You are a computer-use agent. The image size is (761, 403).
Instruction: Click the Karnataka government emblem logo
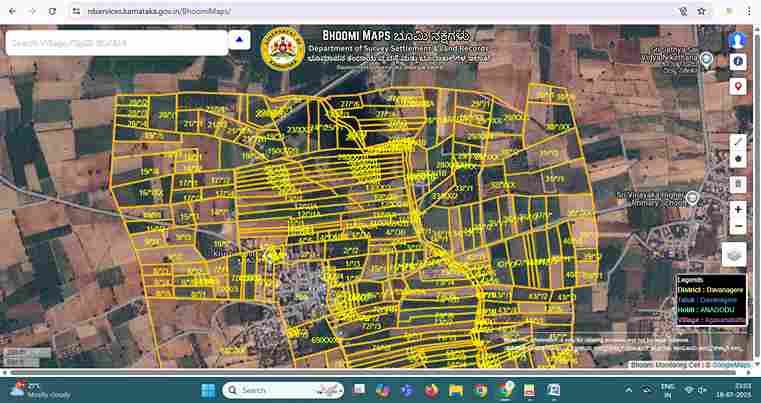(x=281, y=49)
